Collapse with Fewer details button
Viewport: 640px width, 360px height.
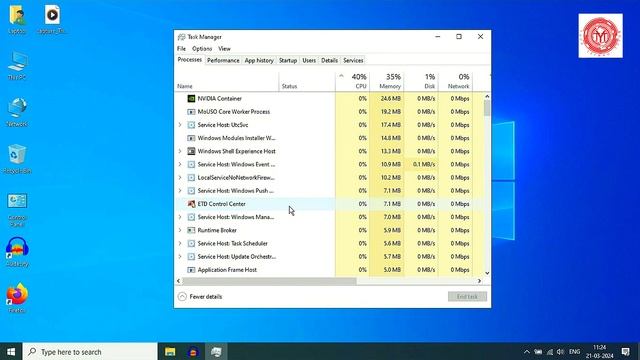pos(200,297)
